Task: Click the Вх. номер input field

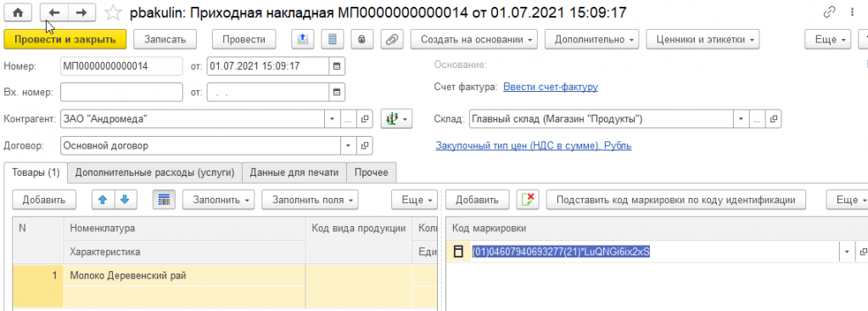Action: point(121,93)
